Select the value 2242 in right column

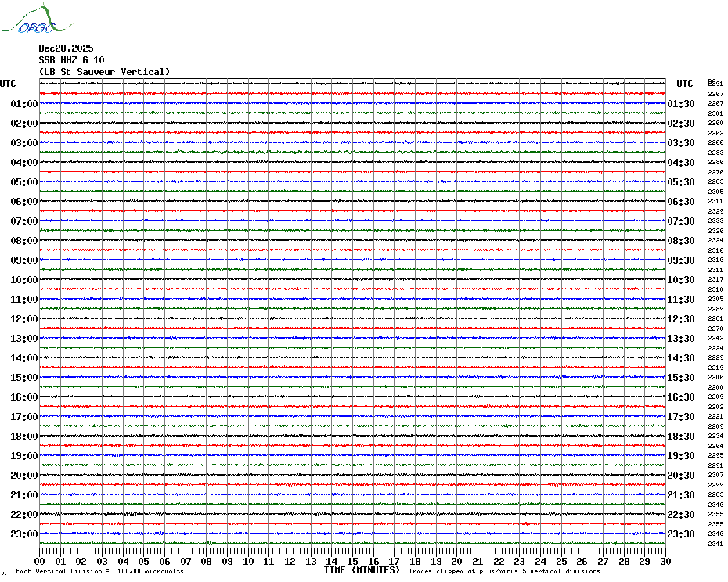point(715,339)
